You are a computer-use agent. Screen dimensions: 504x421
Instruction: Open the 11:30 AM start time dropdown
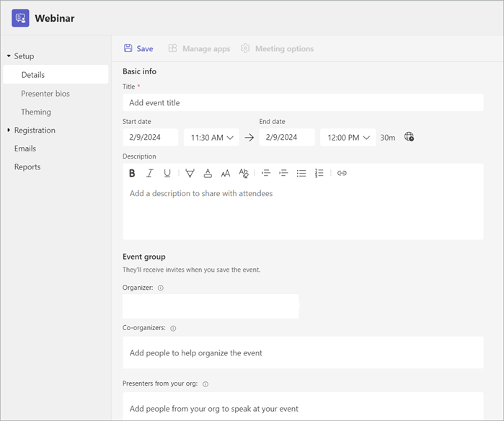[211, 137]
